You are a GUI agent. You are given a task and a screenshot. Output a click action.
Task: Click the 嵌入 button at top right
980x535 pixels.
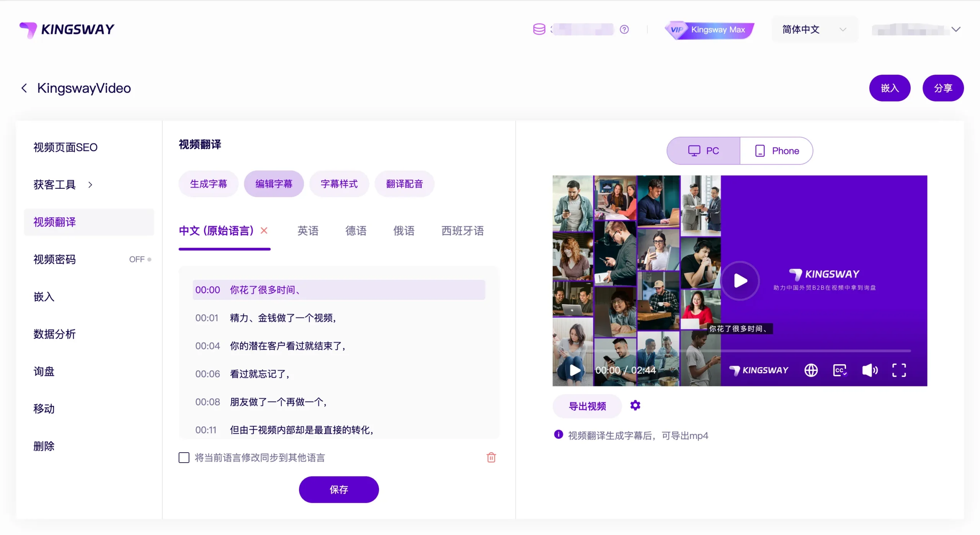890,88
